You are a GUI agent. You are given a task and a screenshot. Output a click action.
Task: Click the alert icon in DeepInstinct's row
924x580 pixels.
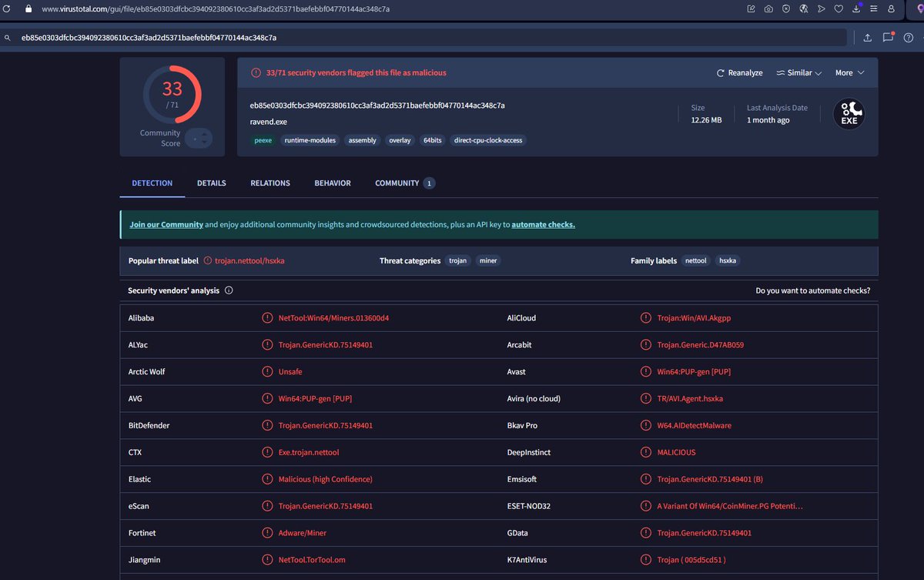(x=646, y=452)
